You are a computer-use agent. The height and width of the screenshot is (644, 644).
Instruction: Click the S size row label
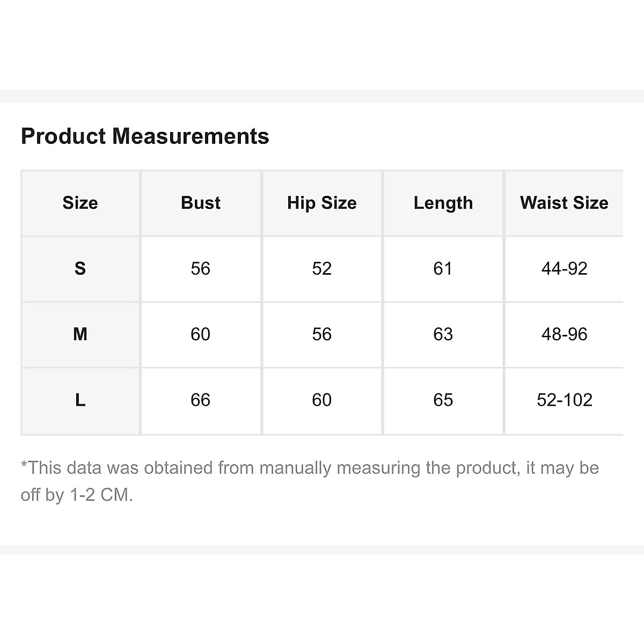tap(80, 268)
